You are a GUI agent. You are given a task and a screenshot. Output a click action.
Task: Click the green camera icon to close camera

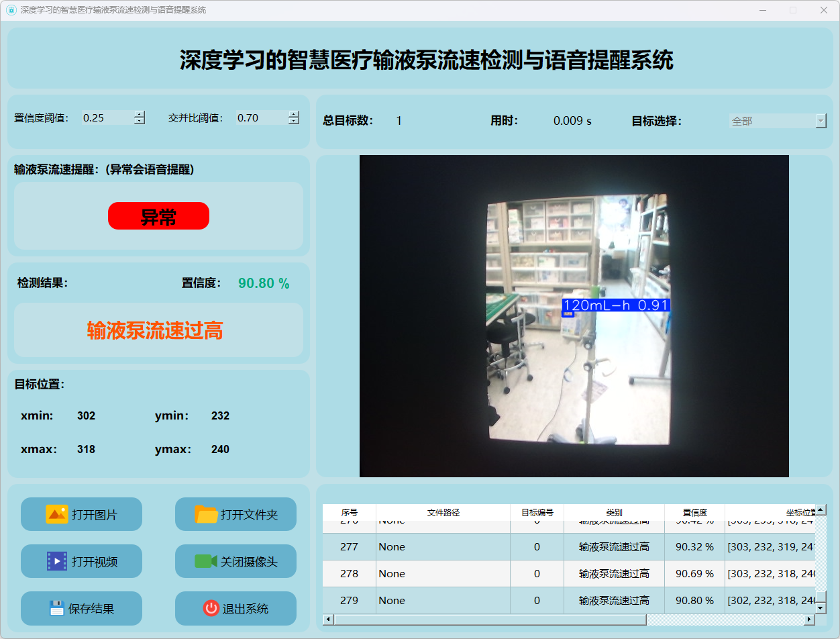205,561
